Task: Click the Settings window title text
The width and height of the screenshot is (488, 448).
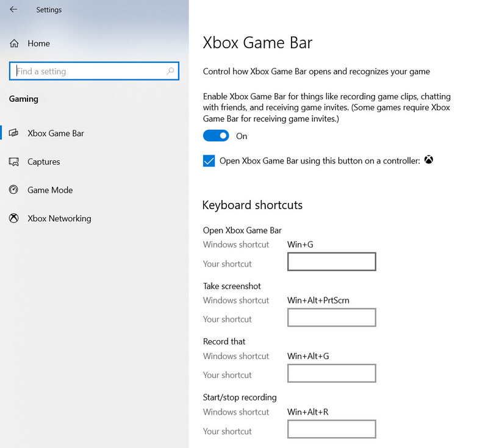Action: [x=49, y=10]
